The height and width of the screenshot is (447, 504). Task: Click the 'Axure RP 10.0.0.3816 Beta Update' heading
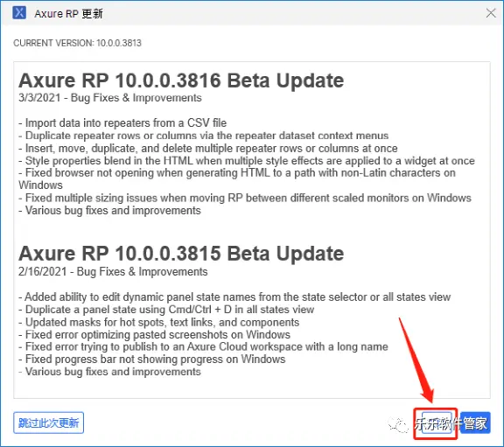pos(181,80)
